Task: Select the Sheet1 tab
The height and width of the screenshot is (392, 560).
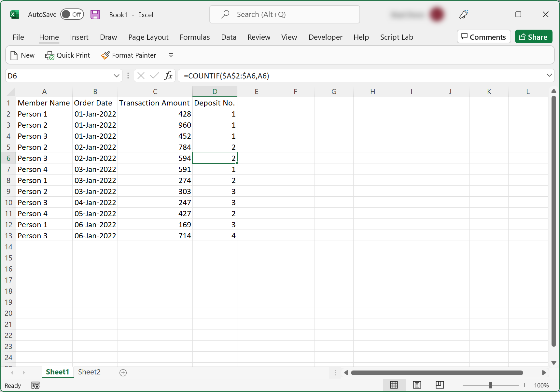Action: 58,372
